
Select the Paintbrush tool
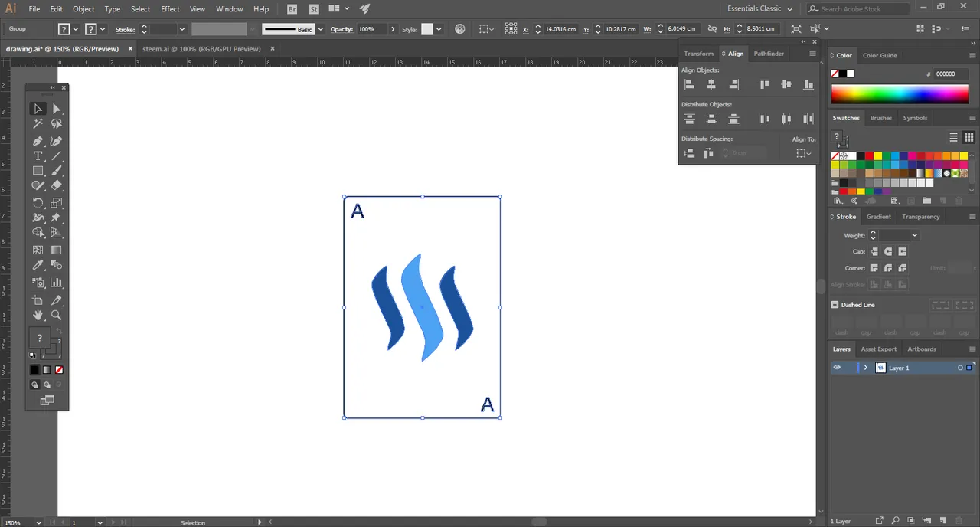57,171
